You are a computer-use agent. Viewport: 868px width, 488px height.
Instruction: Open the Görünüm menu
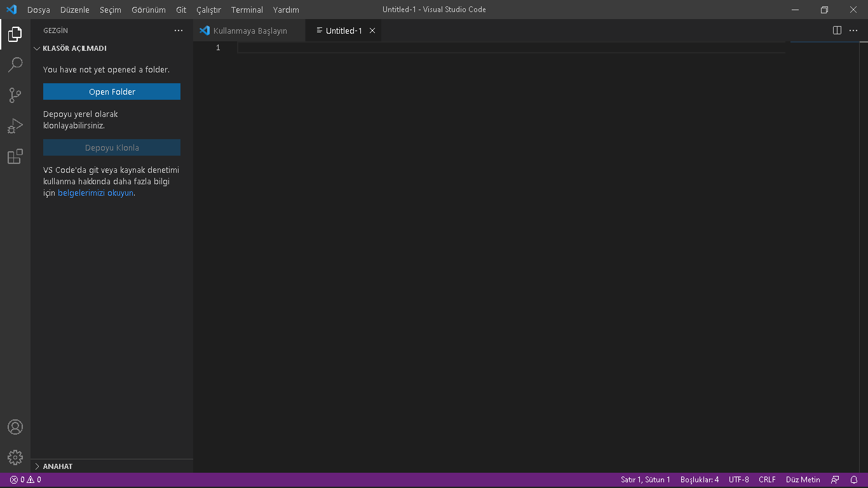tap(149, 10)
